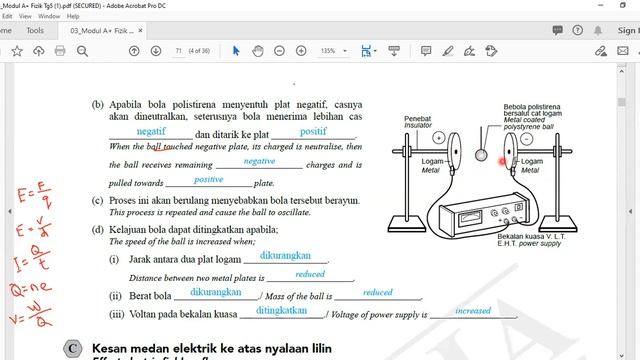Click the heading 'Kesan medan elektrik ke atas nyalaan lilin'
Viewport: 640px width, 360px height.
(x=212, y=349)
